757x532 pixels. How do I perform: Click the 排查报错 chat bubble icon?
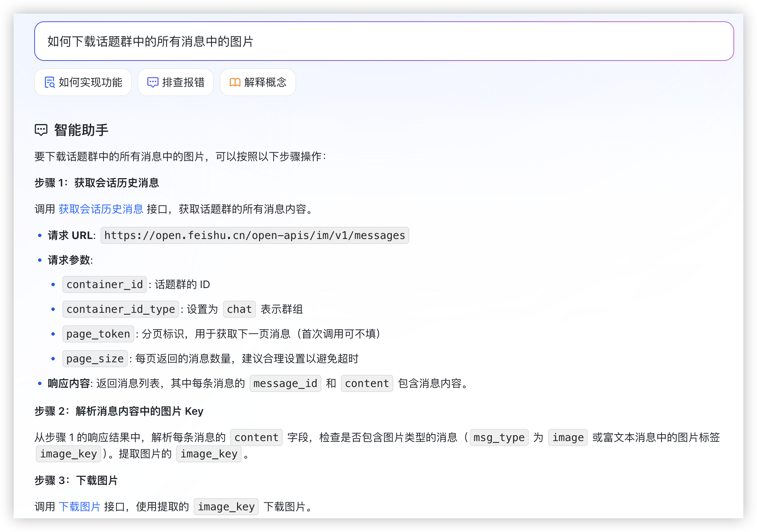pos(153,82)
